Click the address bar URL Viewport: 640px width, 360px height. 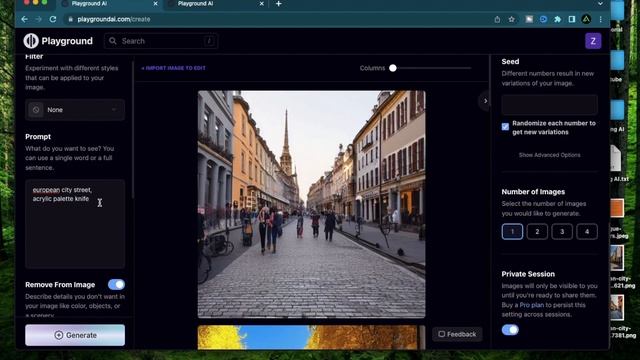point(114,19)
